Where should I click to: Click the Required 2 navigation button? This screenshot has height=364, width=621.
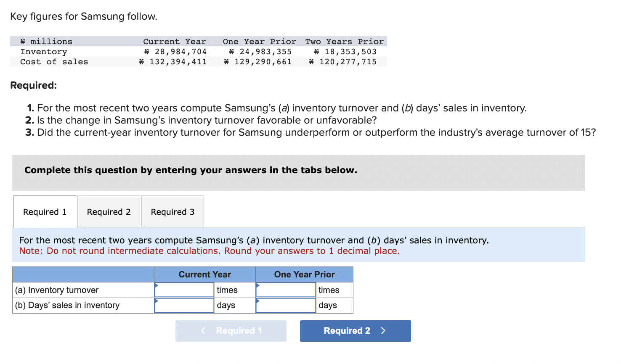point(355,331)
